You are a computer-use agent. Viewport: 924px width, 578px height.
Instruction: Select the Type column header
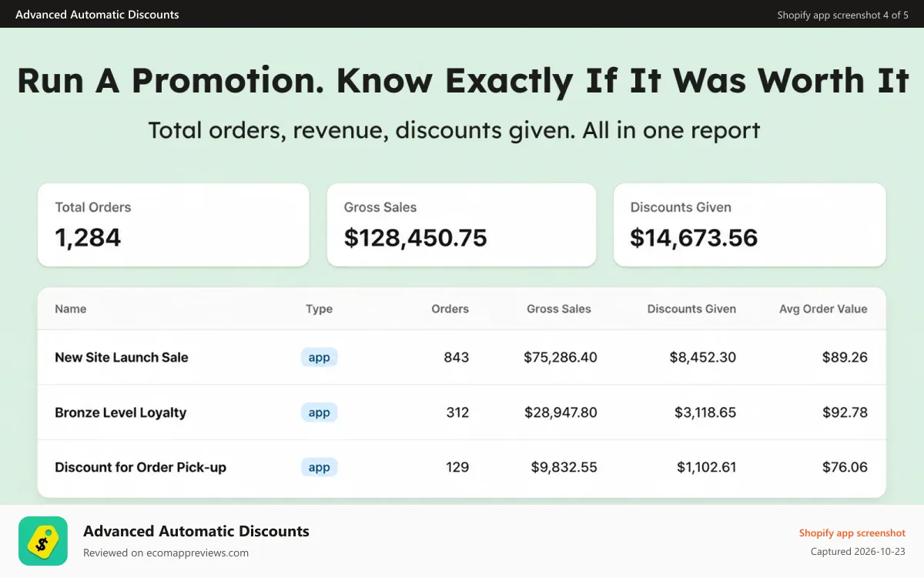pyautogui.click(x=319, y=309)
